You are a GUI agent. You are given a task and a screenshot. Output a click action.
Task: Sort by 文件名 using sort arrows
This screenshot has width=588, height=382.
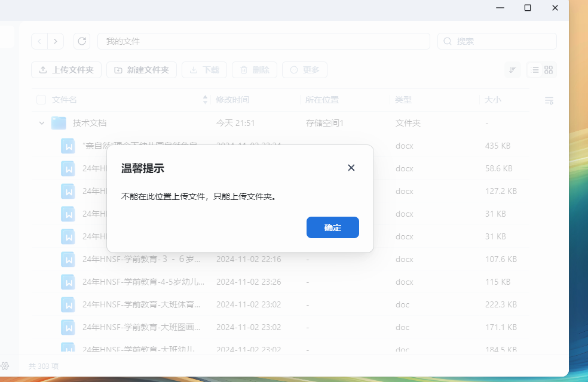(x=206, y=100)
